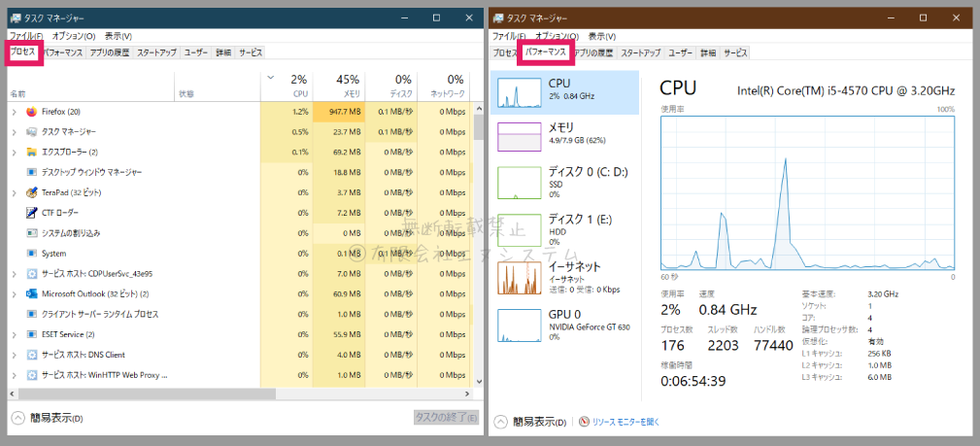The image size is (980, 446).
Task: Switch to アプリの履歴 tab in left window
Action: pyautogui.click(x=110, y=53)
